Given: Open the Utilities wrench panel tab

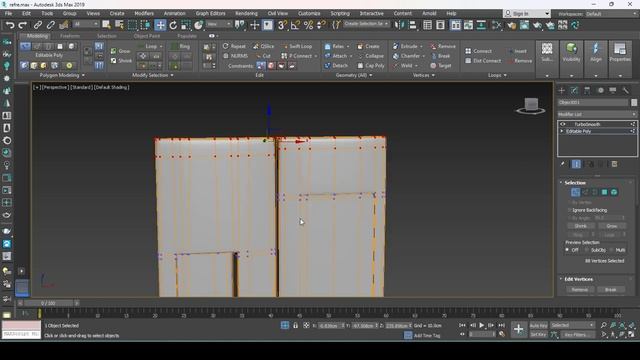Looking at the screenshot, I should (625, 90).
